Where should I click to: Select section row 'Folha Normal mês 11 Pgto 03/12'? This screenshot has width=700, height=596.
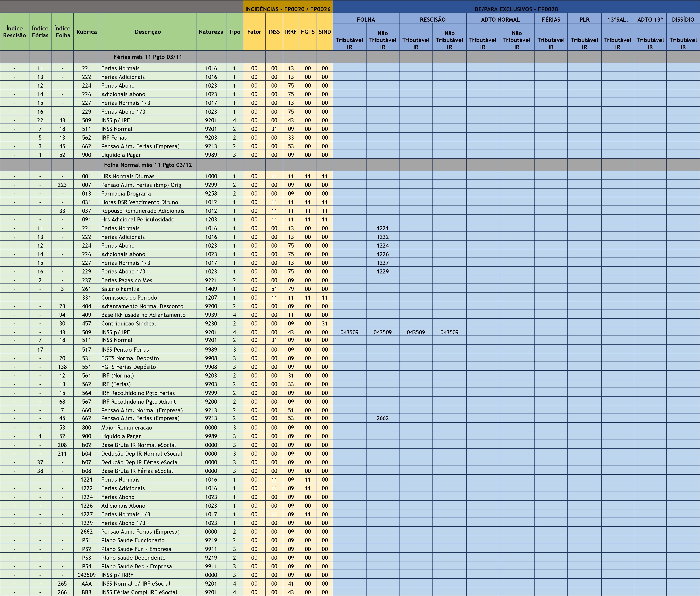148,165
